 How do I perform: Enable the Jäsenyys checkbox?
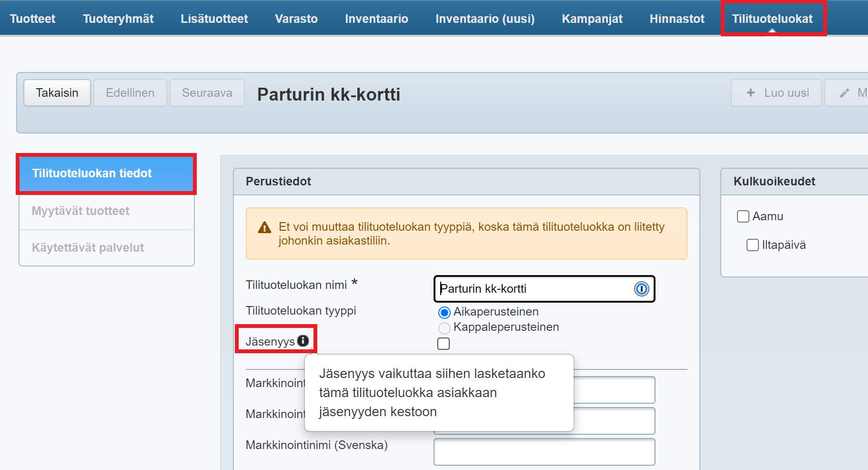[444, 344]
